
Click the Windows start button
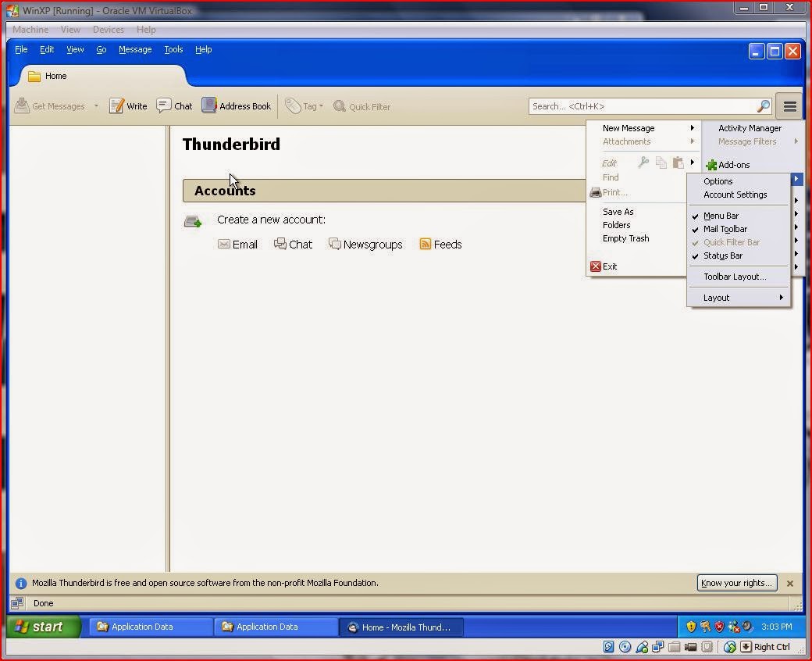coord(45,627)
